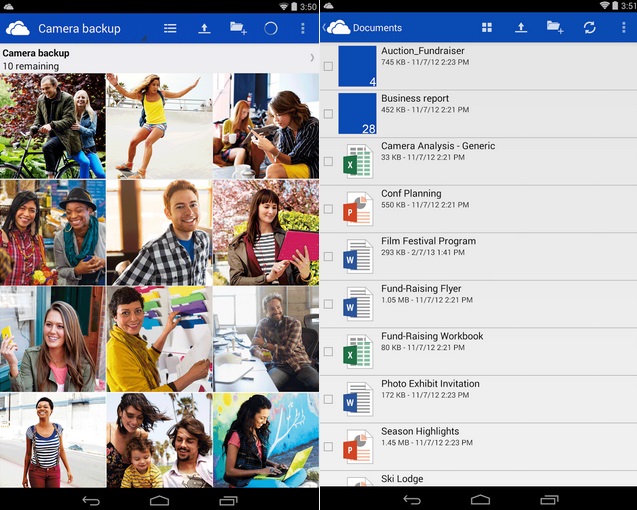This screenshot has width=637, height=510.
Task: Tap upload icon in Camera backup toolbar
Action: coord(204,28)
